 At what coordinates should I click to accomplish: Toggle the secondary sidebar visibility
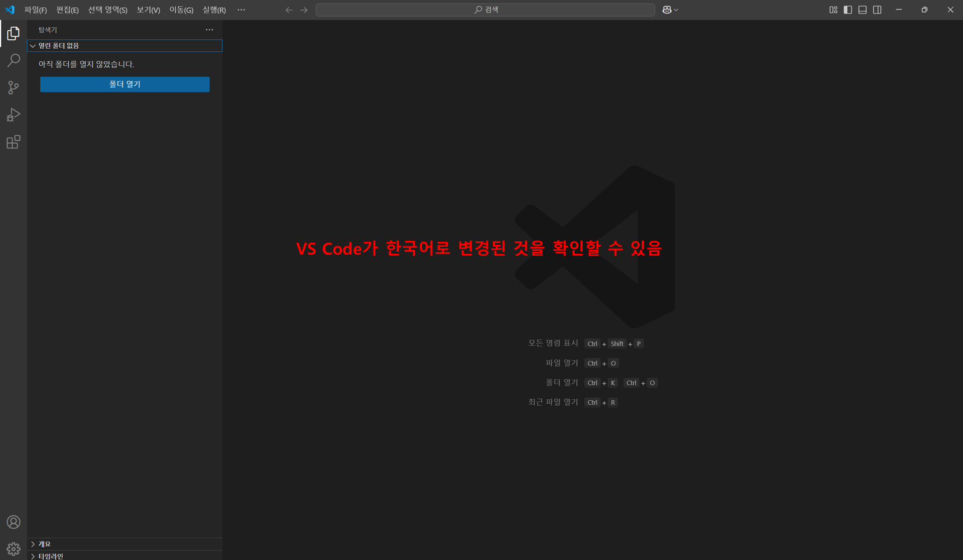pos(877,10)
